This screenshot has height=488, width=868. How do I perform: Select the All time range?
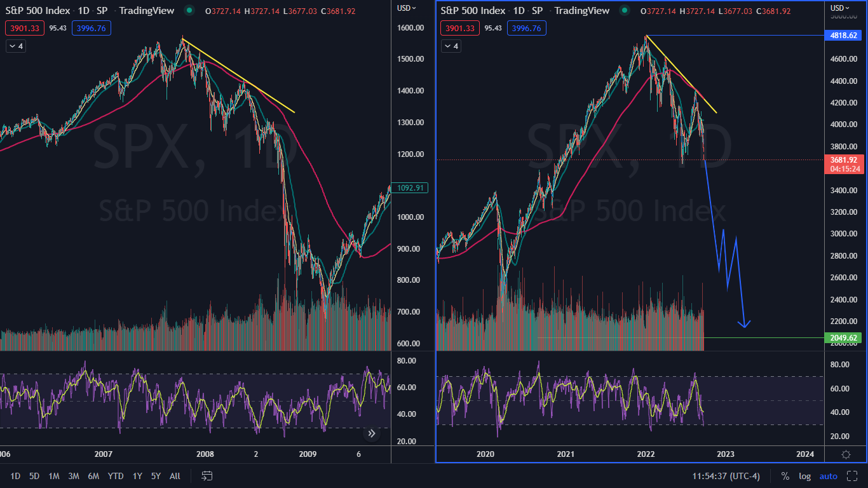point(175,476)
